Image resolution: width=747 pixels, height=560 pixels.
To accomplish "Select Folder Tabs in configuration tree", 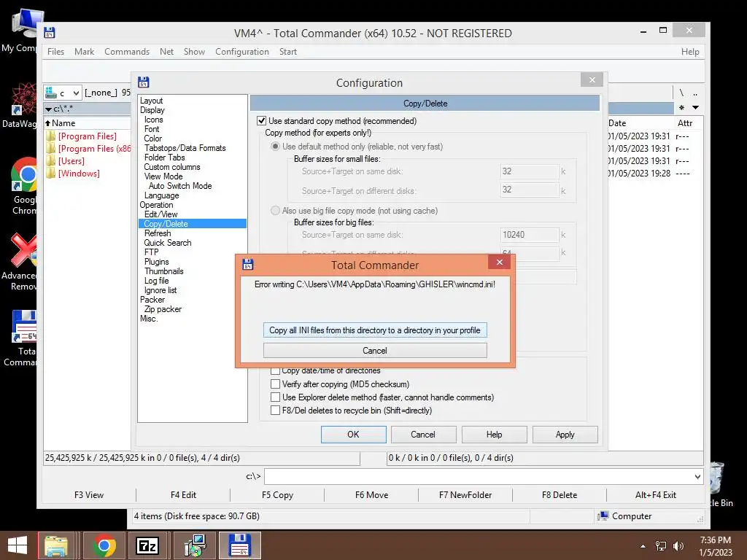I will pos(164,157).
